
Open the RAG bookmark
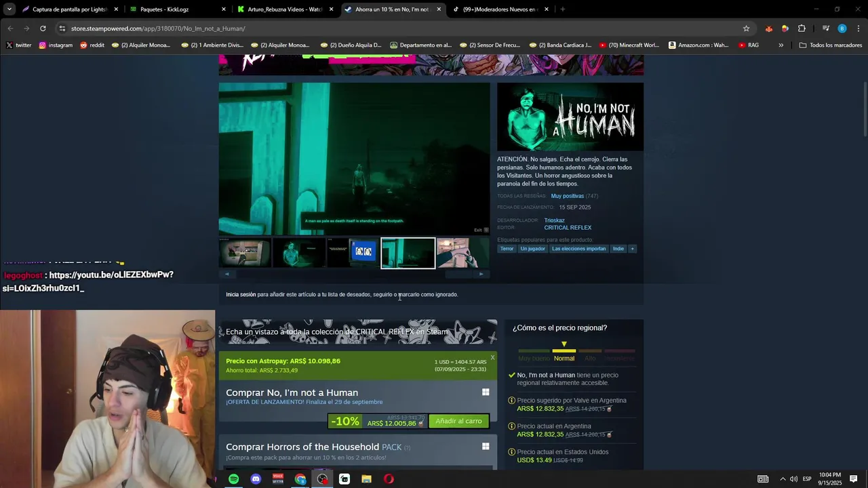point(749,45)
